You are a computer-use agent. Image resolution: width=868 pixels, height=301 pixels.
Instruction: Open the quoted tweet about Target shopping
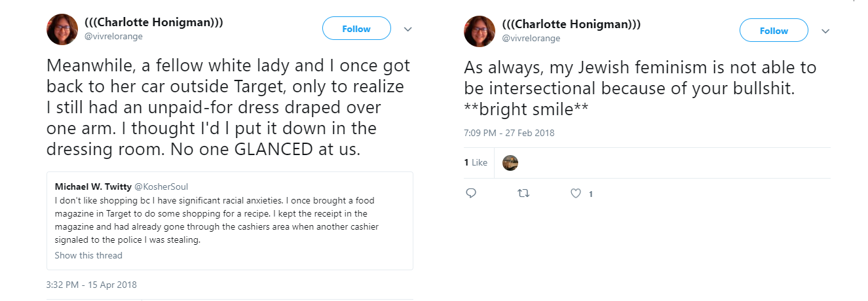[229, 220]
